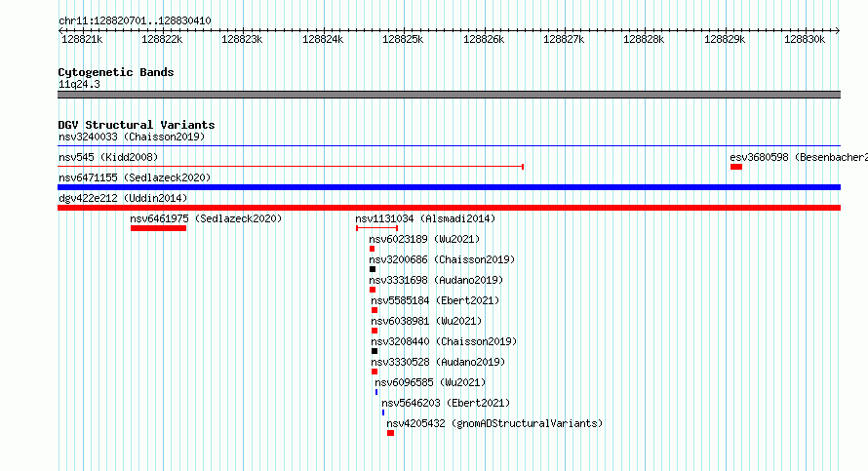868x471 pixels.
Task: Click the 128827k ruler tick label
Action: [564, 39]
